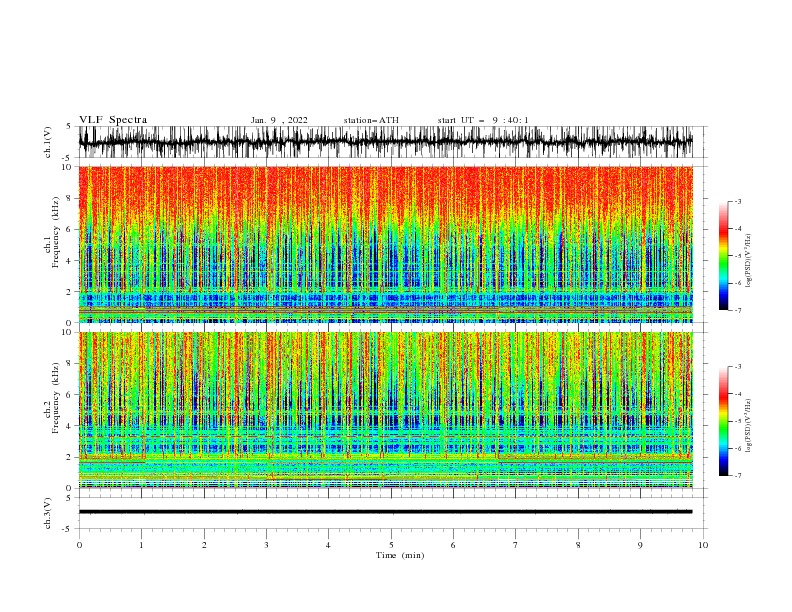Click the "9" minute tick on time axis

pyautogui.click(x=640, y=545)
